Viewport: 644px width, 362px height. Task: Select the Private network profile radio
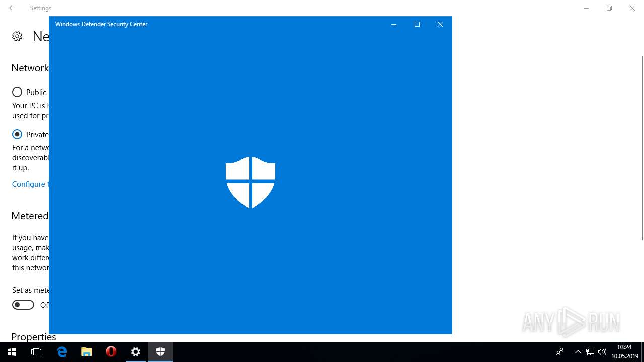point(17,134)
